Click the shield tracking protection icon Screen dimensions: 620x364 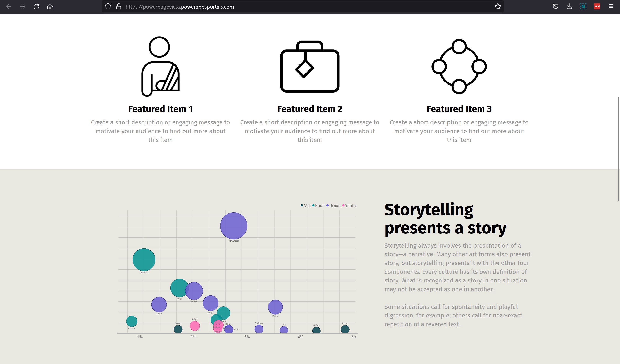point(108,7)
